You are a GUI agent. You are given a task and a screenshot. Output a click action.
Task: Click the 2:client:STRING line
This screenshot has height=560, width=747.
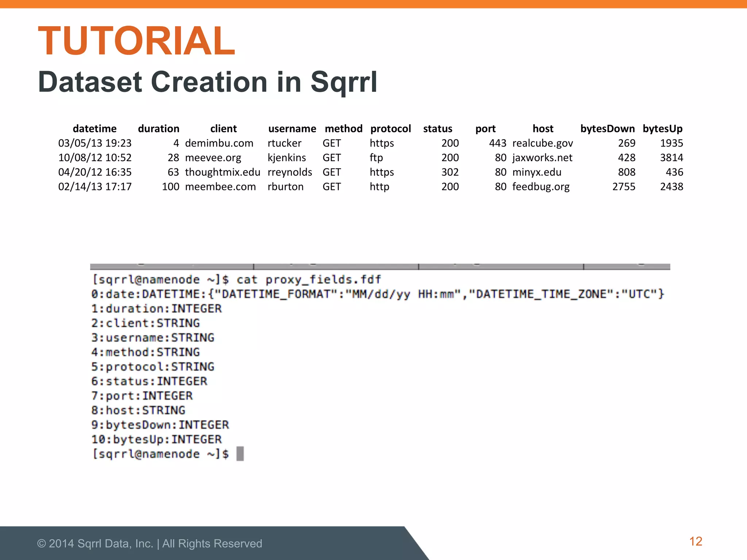pyautogui.click(x=146, y=323)
